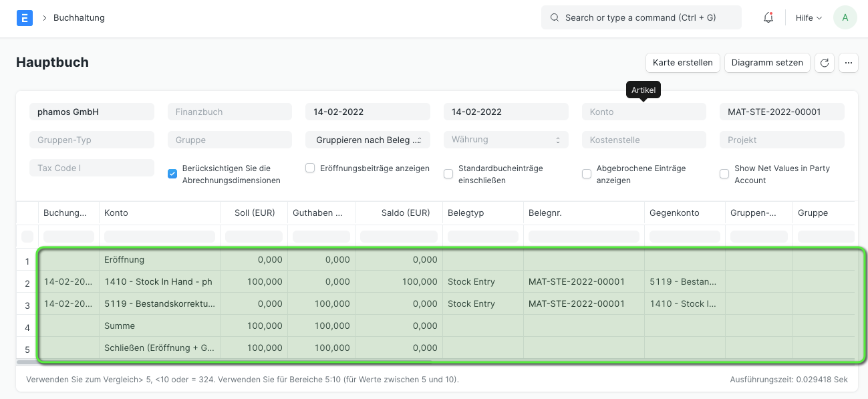Viewport: 868px width, 399px height.
Task: Open the end date filter field
Action: tap(506, 112)
